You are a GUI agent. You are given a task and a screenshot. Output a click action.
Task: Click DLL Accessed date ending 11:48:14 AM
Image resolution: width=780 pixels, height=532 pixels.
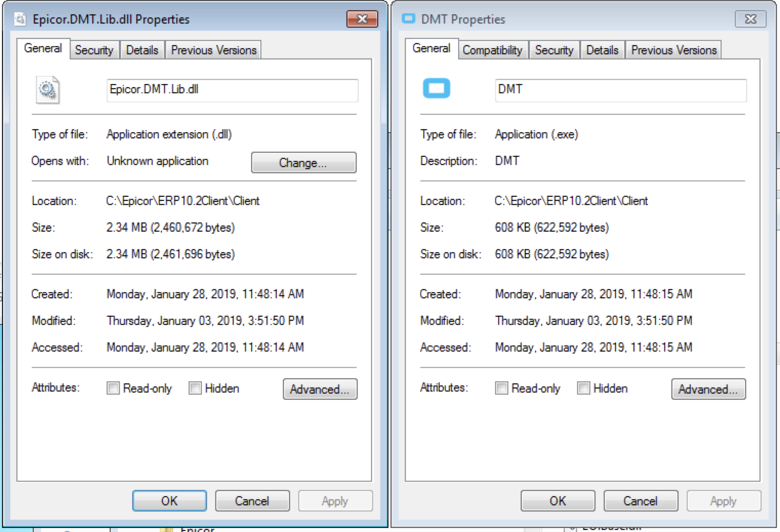[x=205, y=347]
